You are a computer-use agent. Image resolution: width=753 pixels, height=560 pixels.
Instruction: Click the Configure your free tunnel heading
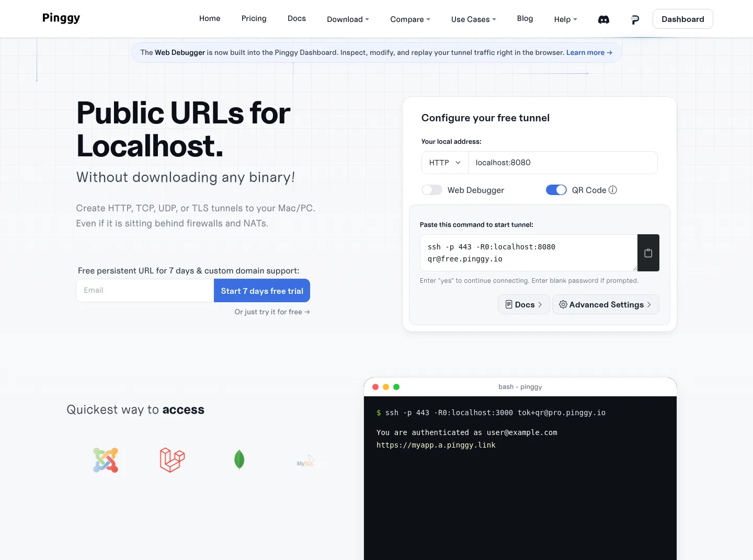(x=485, y=118)
